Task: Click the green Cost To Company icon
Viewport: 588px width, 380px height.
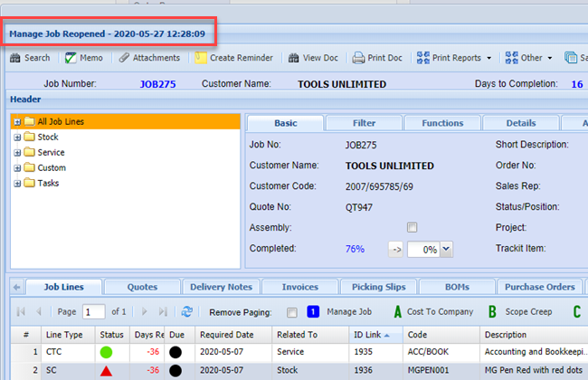Action: 396,311
